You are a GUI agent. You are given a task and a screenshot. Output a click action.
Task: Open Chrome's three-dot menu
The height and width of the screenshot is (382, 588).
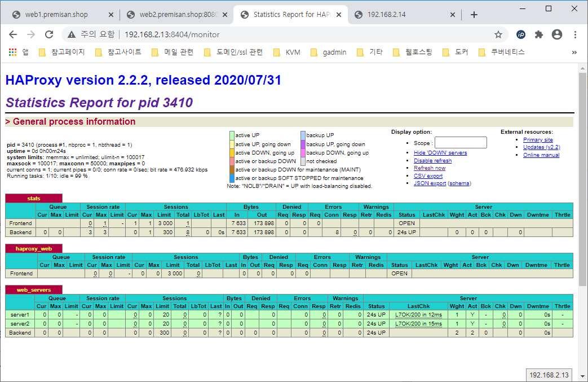(575, 34)
